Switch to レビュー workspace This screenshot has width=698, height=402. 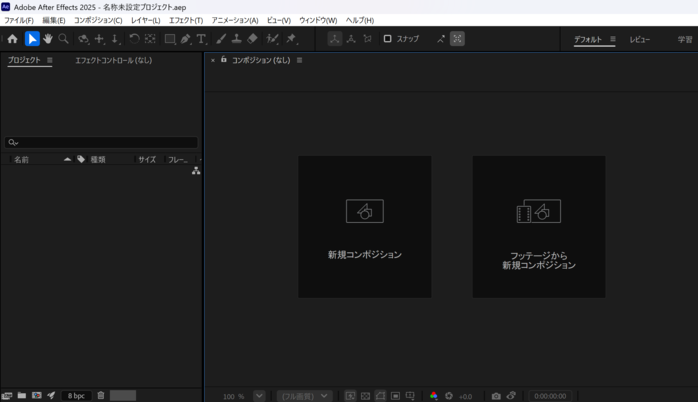coord(640,39)
